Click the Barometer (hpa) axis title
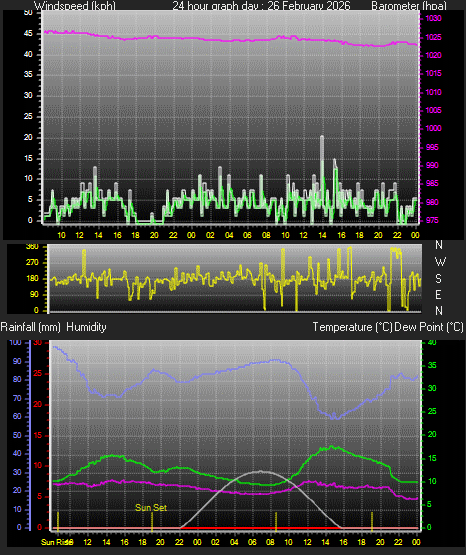The image size is (466, 555). click(409, 6)
